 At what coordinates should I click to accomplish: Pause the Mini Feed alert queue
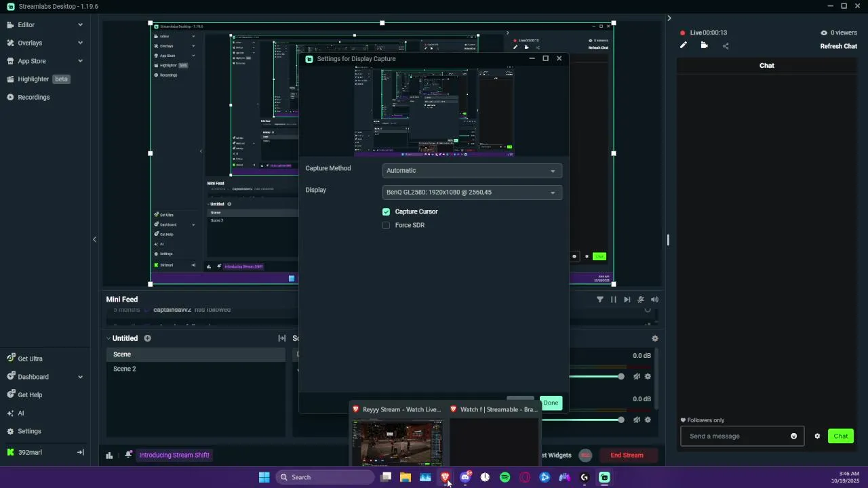coord(613,300)
